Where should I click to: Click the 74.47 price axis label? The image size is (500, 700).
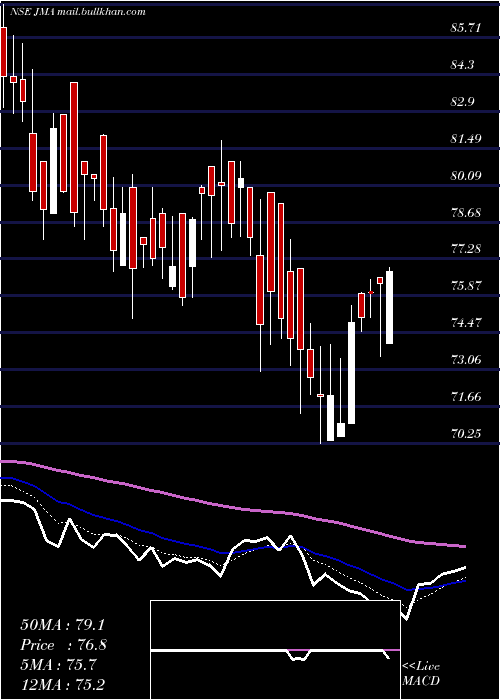[x=466, y=323]
